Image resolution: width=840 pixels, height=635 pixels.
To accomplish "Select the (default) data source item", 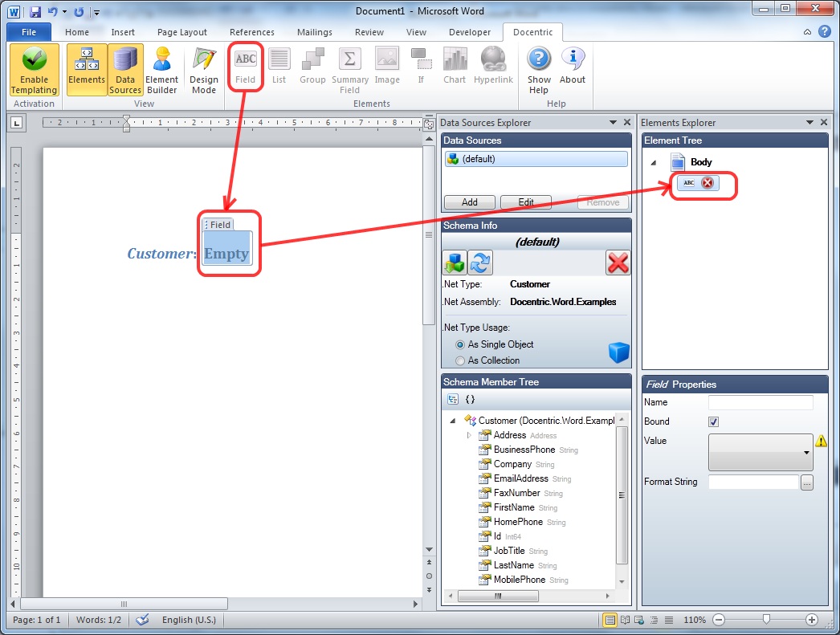I will click(536, 159).
